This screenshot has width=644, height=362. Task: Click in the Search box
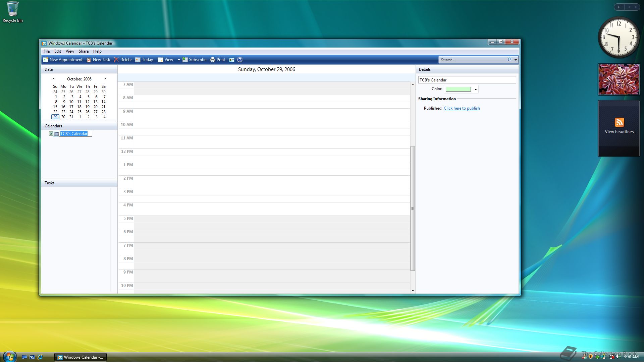[472, 60]
